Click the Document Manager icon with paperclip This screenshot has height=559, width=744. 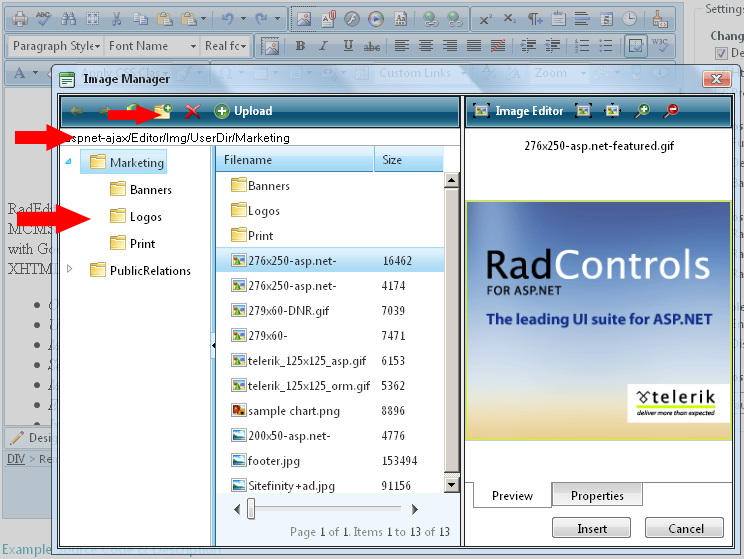[x=328, y=19]
